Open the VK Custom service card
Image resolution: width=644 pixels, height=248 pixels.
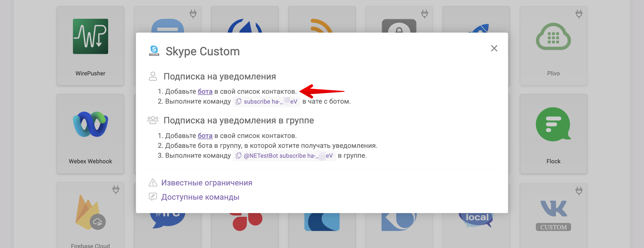[553, 215]
